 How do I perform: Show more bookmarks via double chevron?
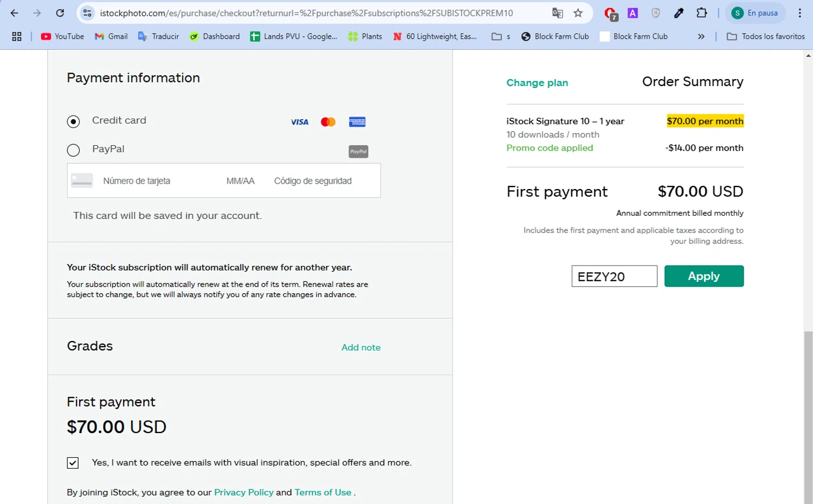(x=701, y=36)
